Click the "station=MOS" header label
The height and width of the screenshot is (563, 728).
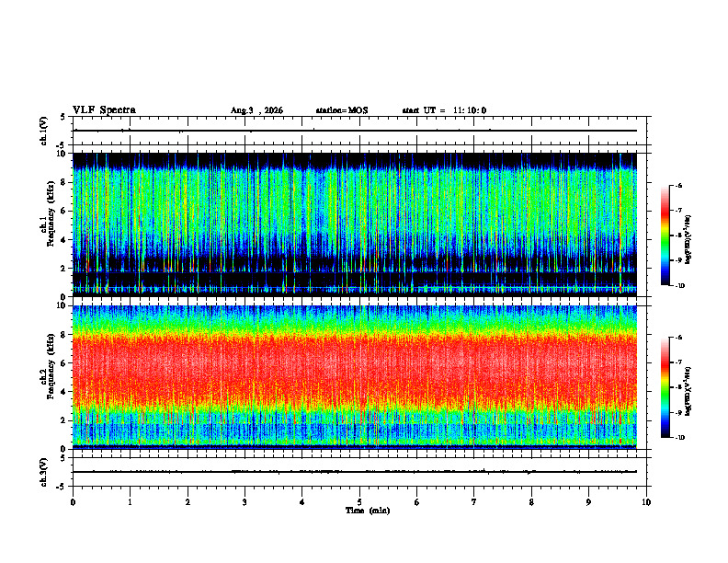[342, 110]
